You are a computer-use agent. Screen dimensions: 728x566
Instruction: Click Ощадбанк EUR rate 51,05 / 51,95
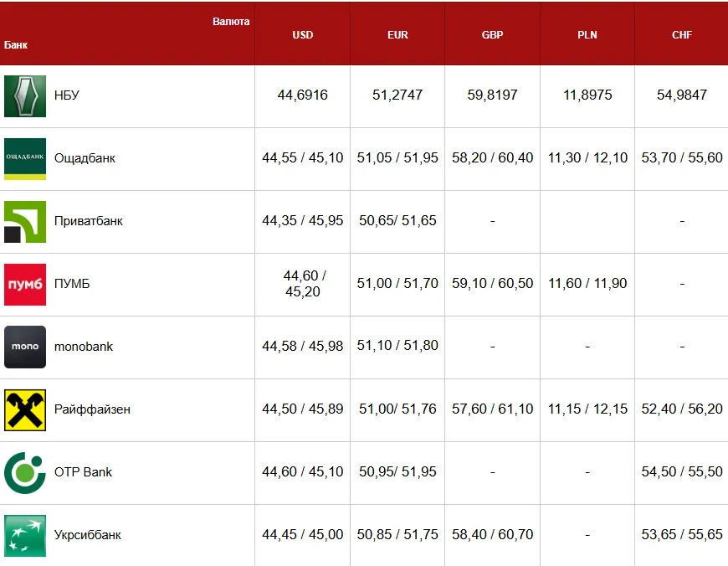[397, 157]
